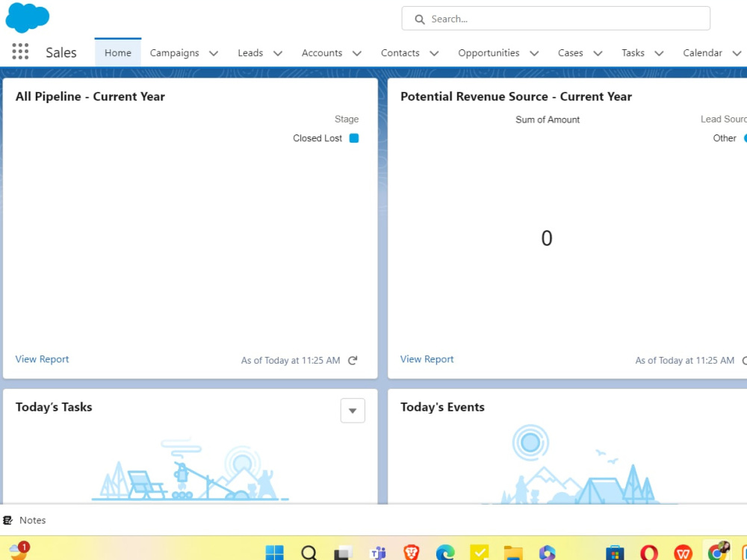747x560 pixels.
Task: Open the weather widget on the taskbar
Action: pyautogui.click(x=19, y=550)
